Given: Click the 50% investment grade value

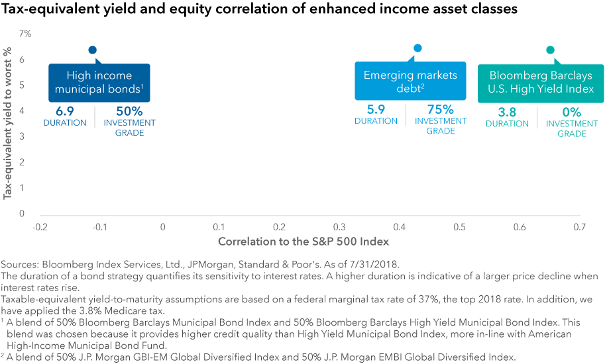Looking at the screenshot, I should coord(129,111).
